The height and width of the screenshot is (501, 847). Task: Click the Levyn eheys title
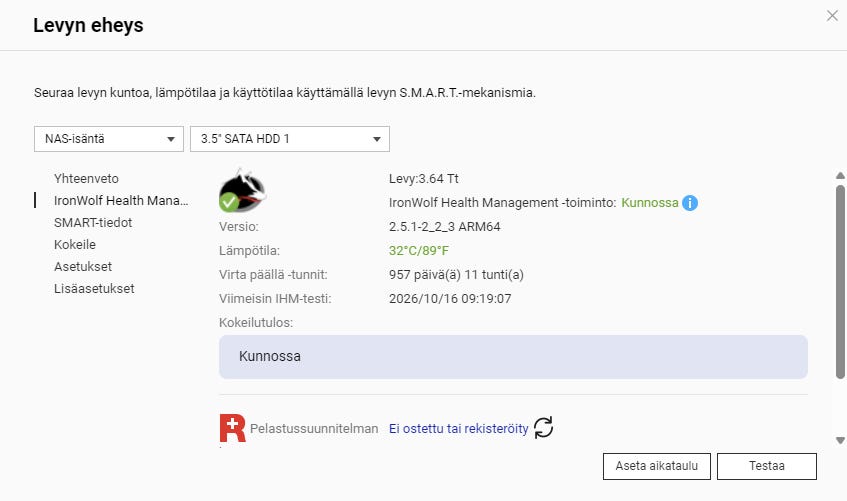pyautogui.click(x=89, y=25)
